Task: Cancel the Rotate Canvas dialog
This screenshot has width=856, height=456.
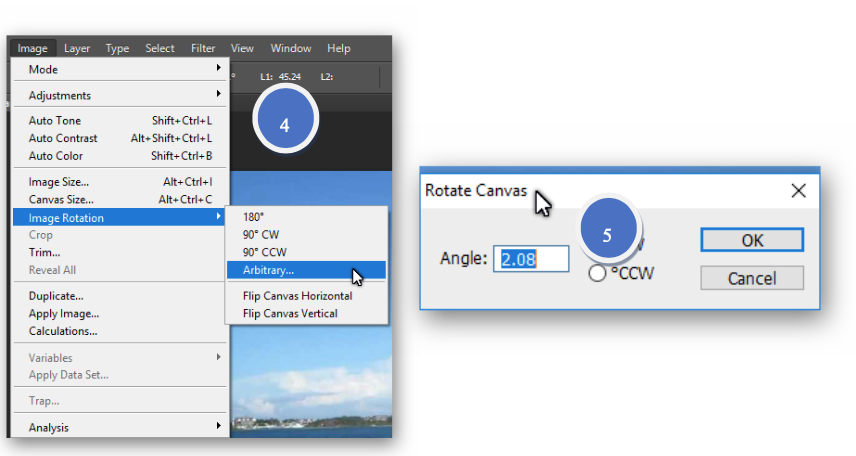Action: click(752, 277)
